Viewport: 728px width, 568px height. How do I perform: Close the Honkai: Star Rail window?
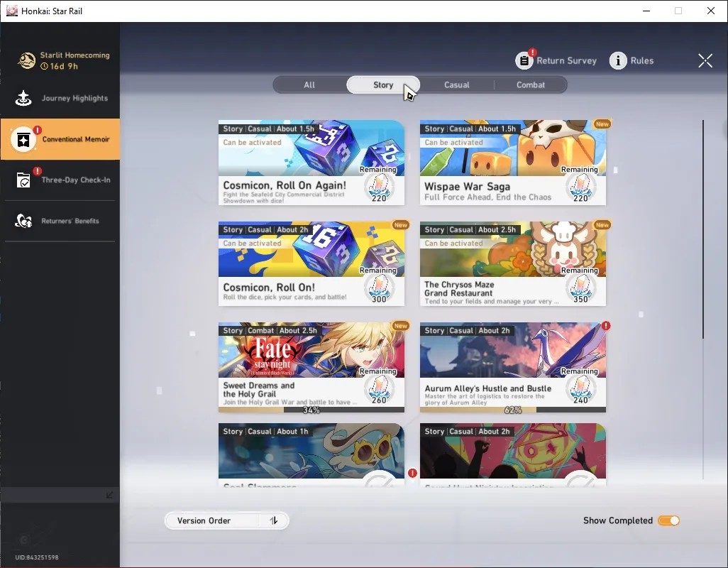pyautogui.click(x=710, y=11)
